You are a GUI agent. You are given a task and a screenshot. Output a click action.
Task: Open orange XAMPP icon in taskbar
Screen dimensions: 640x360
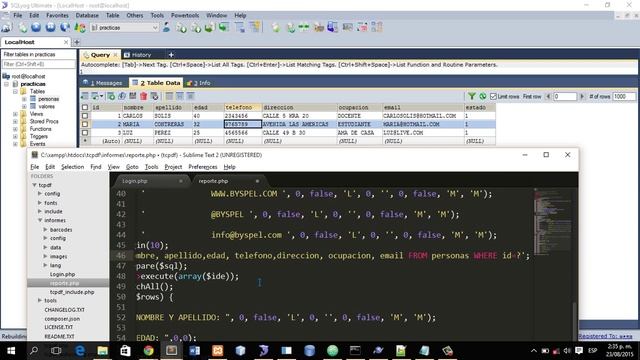[x=218, y=350]
